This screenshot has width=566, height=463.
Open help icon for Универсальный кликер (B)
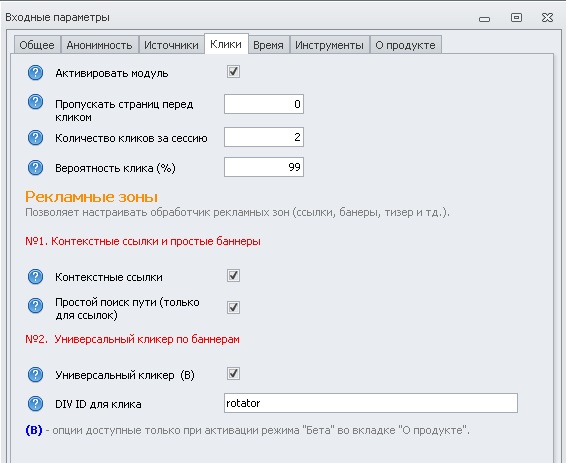pyautogui.click(x=35, y=374)
